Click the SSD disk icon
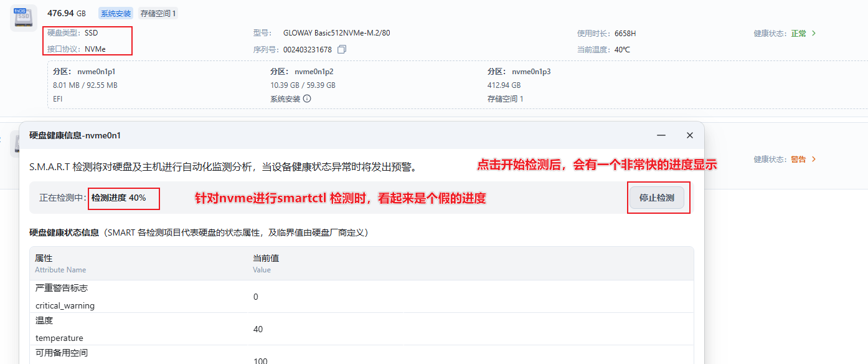This screenshot has width=868, height=364. pyautogui.click(x=23, y=19)
